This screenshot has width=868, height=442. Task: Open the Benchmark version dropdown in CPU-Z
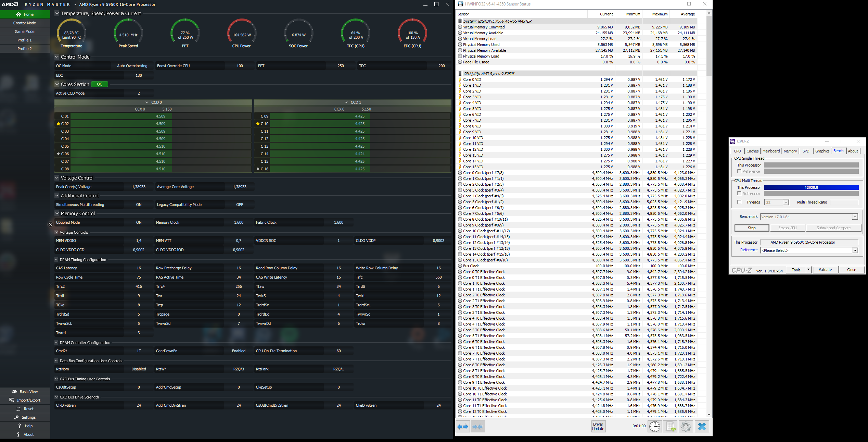pos(855,217)
